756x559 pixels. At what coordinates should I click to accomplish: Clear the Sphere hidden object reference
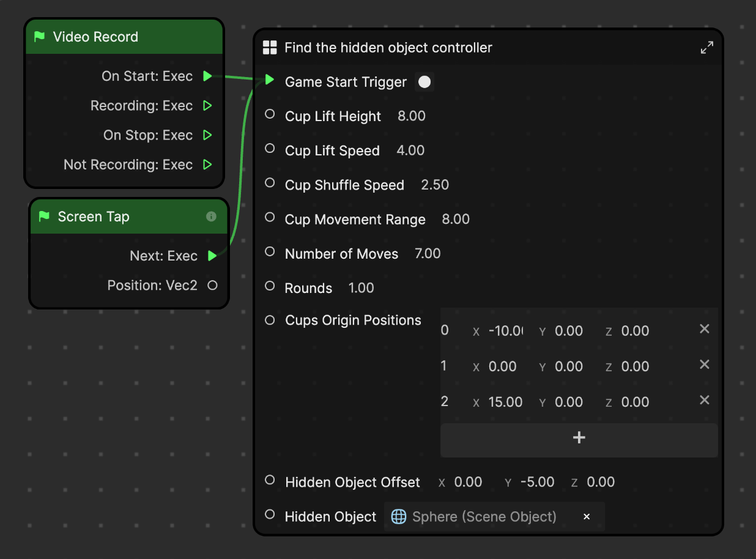pyautogui.click(x=587, y=517)
